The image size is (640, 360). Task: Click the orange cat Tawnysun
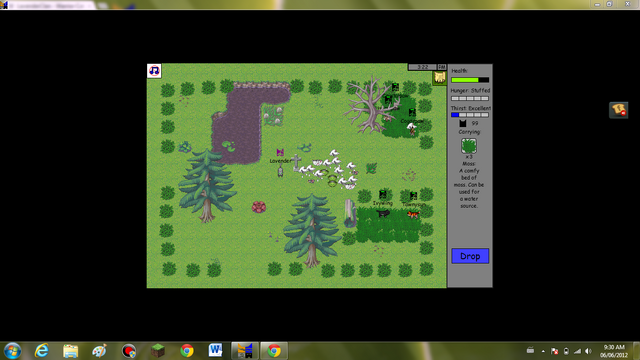click(413, 214)
